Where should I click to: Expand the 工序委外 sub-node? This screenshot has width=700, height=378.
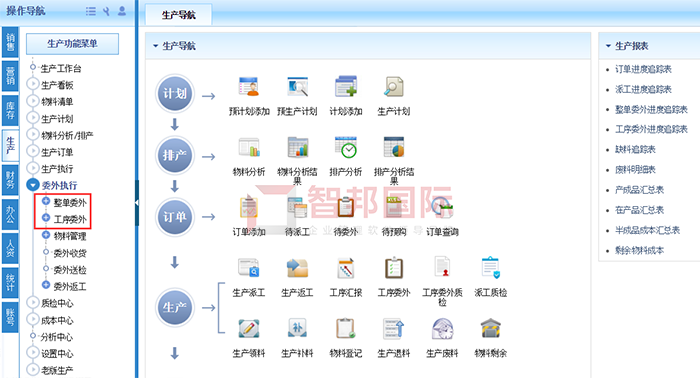46,218
